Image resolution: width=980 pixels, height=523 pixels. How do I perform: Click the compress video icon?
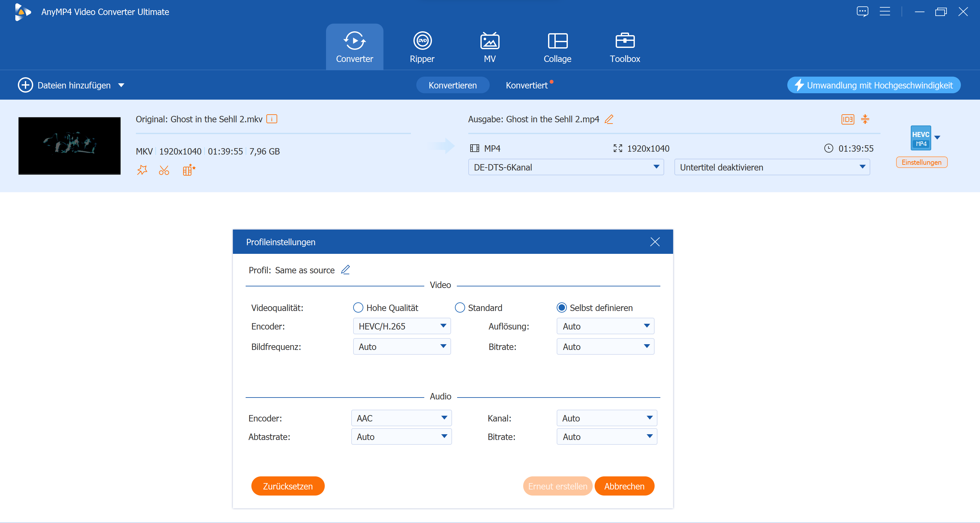point(865,119)
